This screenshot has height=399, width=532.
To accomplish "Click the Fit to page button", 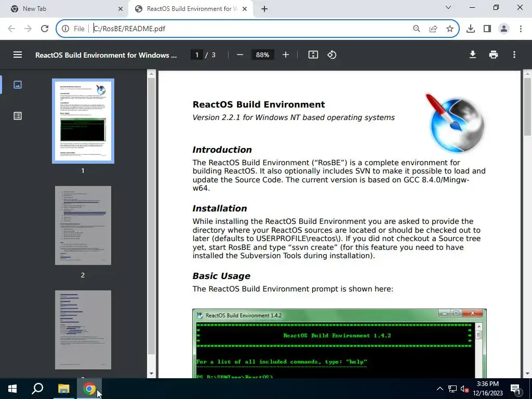I will (313, 55).
